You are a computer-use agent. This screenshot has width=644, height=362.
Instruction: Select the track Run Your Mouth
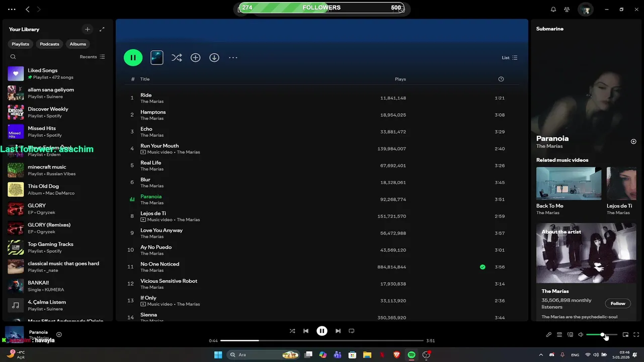click(322, 148)
